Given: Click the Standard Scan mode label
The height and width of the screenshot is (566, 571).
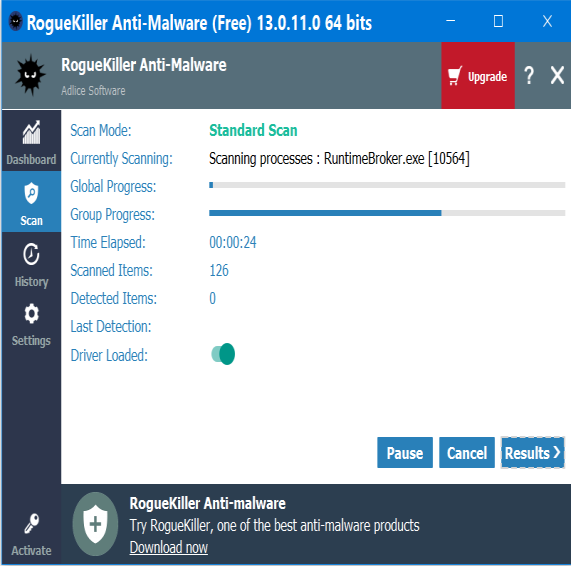Looking at the screenshot, I should point(253,130).
